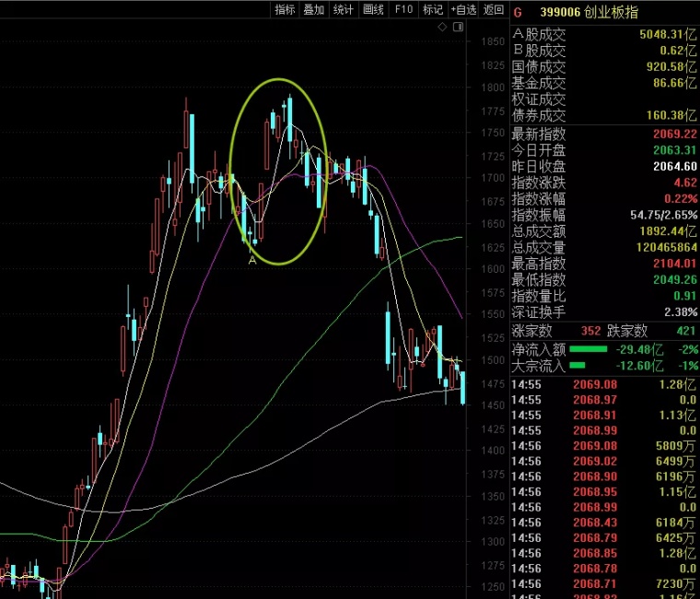Select 净流入额 value -29.48亿
This screenshot has width=700, height=599.
(639, 349)
